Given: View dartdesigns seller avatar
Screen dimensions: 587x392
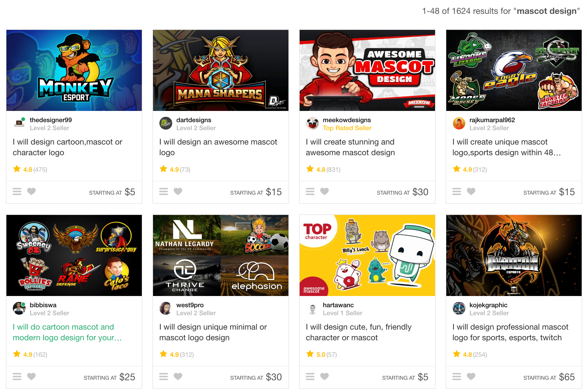Looking at the screenshot, I should click(x=166, y=123).
